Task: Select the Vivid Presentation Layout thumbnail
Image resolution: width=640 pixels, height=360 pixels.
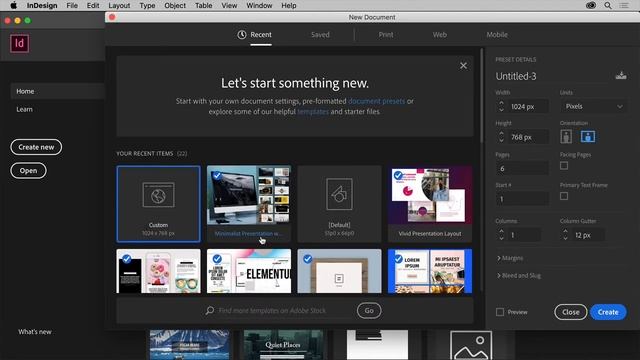Action: coord(430,204)
